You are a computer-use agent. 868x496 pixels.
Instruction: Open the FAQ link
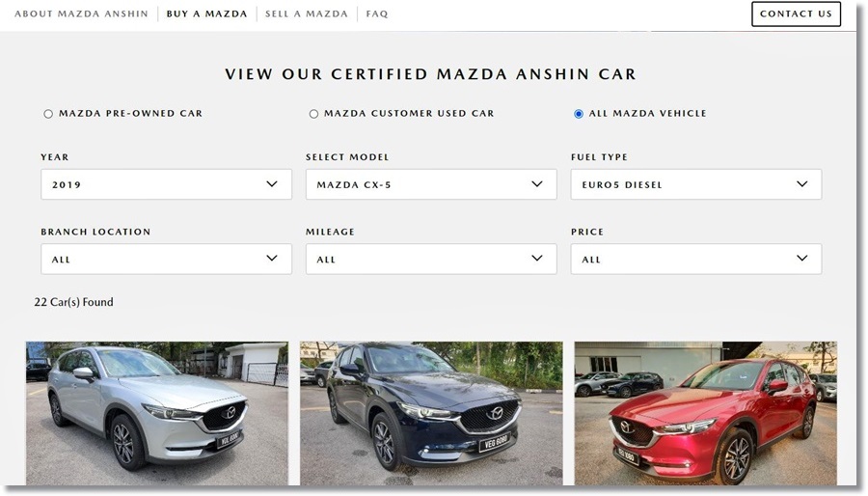377,14
